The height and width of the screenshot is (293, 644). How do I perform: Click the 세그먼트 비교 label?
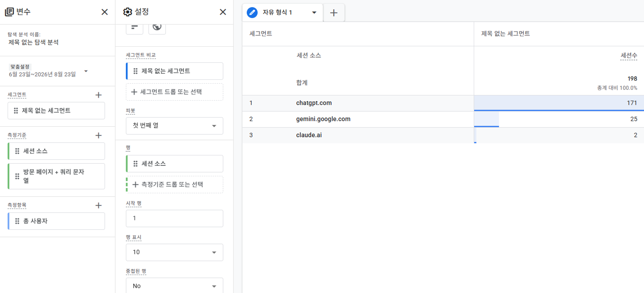[141, 55]
